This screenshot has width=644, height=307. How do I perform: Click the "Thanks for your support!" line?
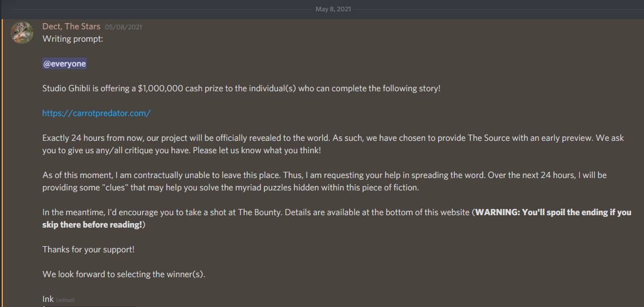(89, 250)
